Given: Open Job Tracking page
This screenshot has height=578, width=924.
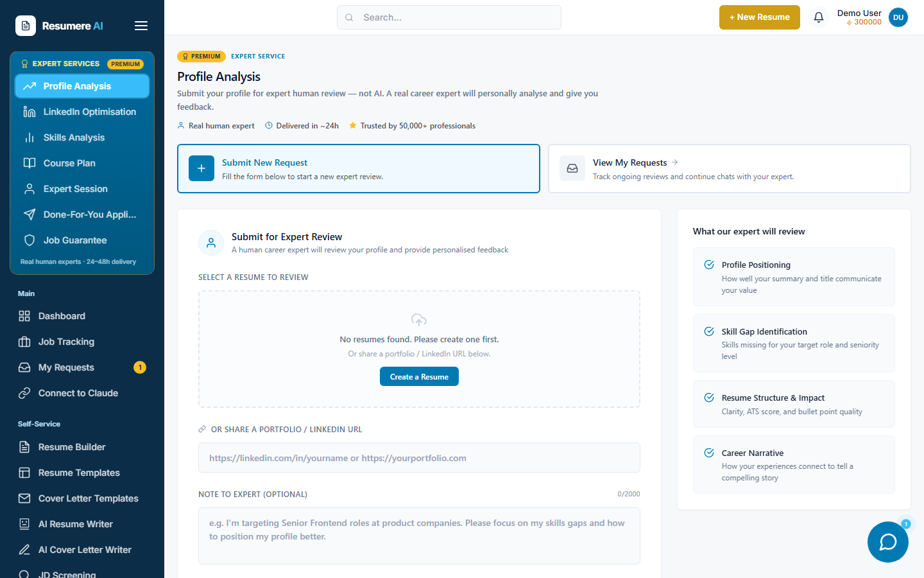Looking at the screenshot, I should tap(82, 342).
